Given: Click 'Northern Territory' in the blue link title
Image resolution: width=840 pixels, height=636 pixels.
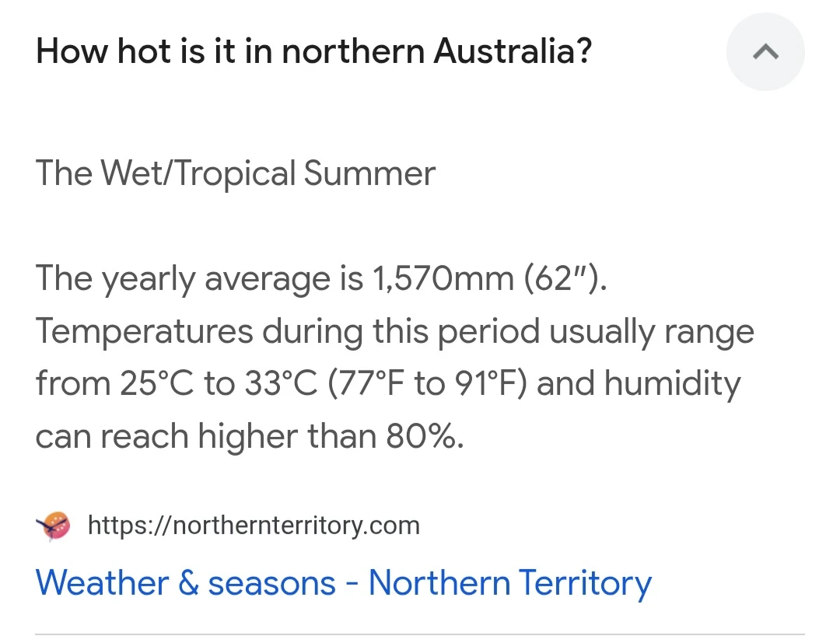Looking at the screenshot, I should 510,582.
